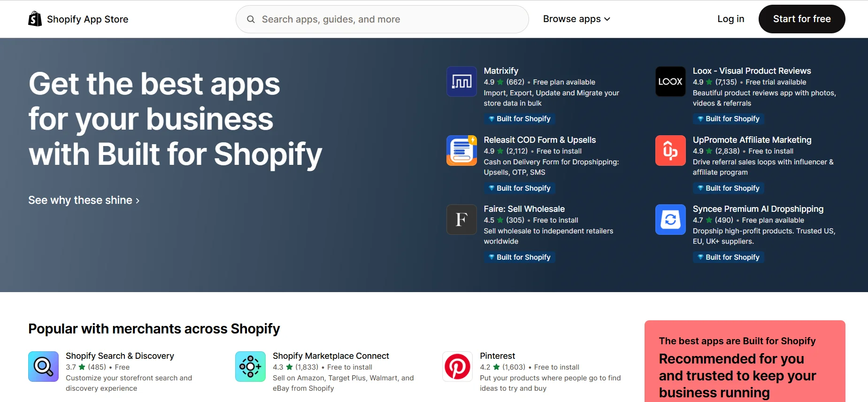Open the Pinterest app icon
This screenshot has width=868, height=402.
(x=457, y=366)
